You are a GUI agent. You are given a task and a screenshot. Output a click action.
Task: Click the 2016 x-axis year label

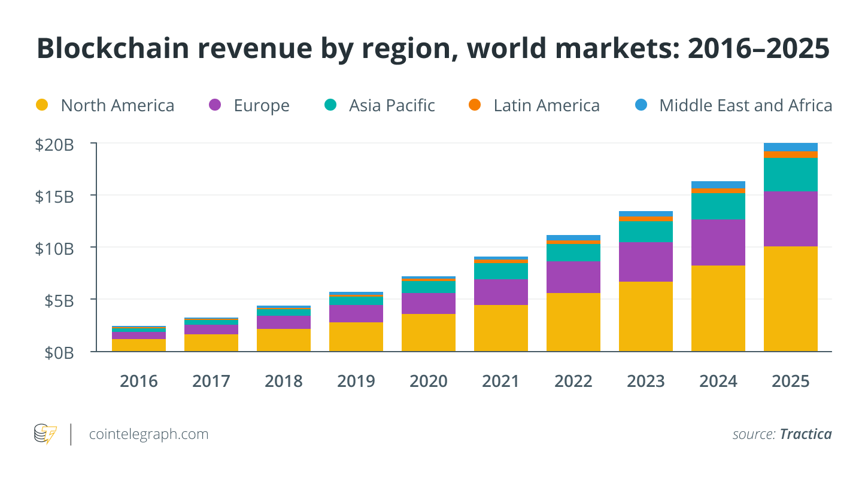point(139,382)
